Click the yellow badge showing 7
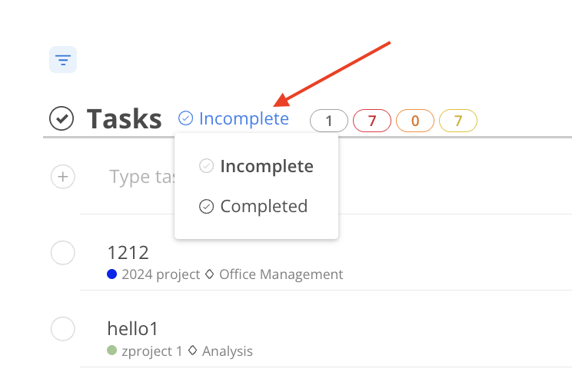 [458, 121]
